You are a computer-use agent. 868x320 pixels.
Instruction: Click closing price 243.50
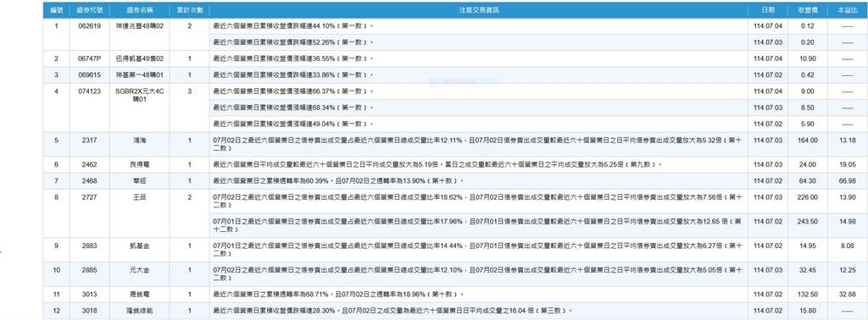coord(807,222)
